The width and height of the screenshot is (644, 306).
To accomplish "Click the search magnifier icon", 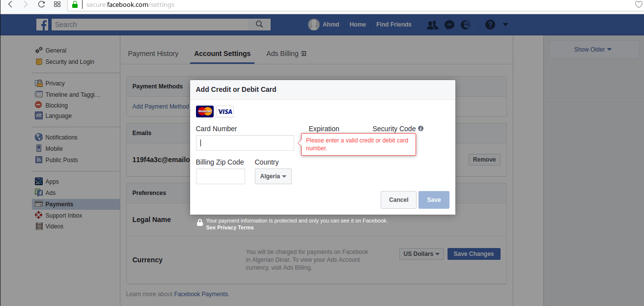I will [x=259, y=25].
